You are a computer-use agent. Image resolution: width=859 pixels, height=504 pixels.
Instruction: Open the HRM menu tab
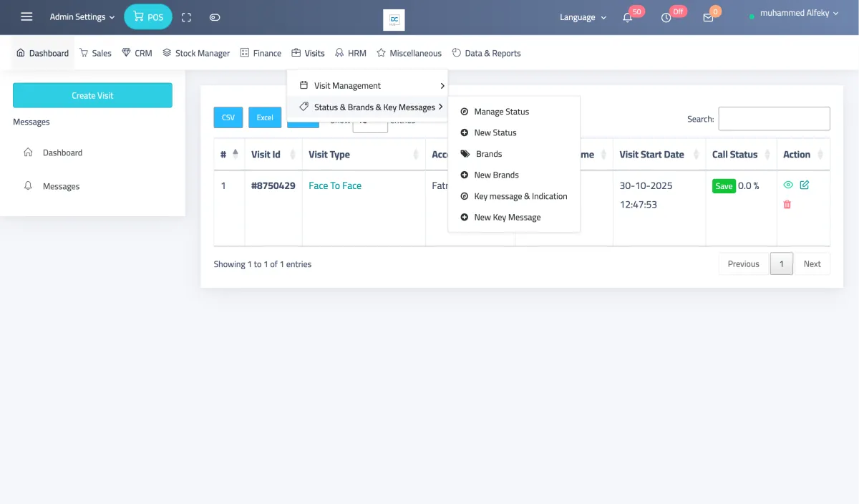350,52
